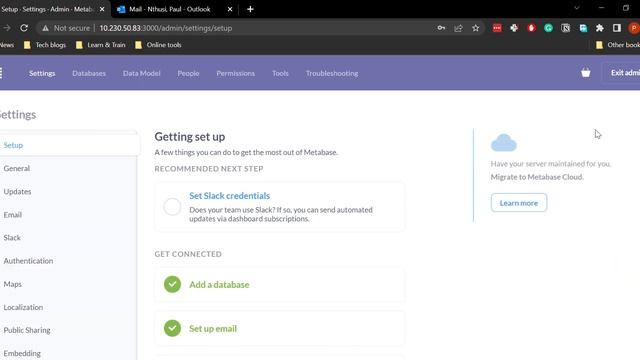
Task: Open the Online tools bookmark folder
Action: (x=158, y=45)
